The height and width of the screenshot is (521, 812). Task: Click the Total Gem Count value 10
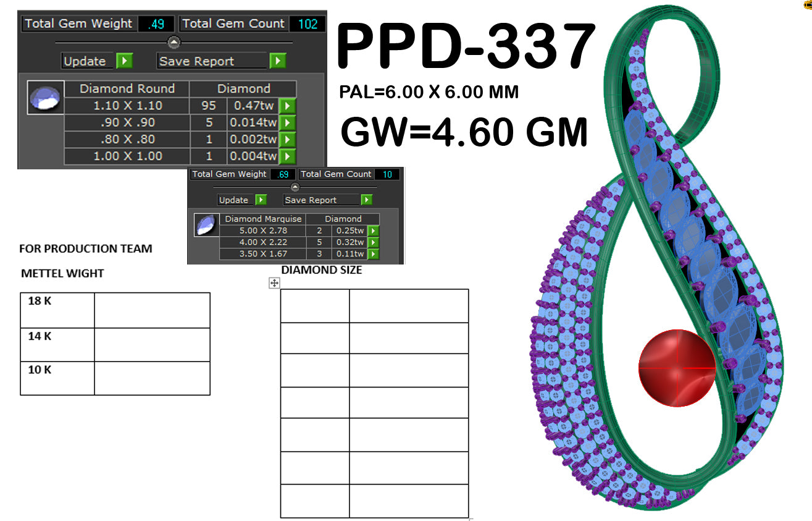point(386,174)
